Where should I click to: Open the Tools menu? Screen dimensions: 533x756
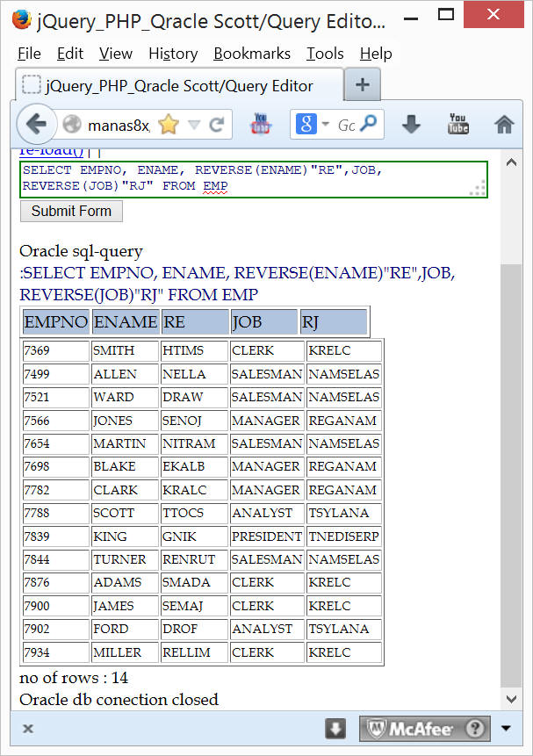click(x=325, y=54)
